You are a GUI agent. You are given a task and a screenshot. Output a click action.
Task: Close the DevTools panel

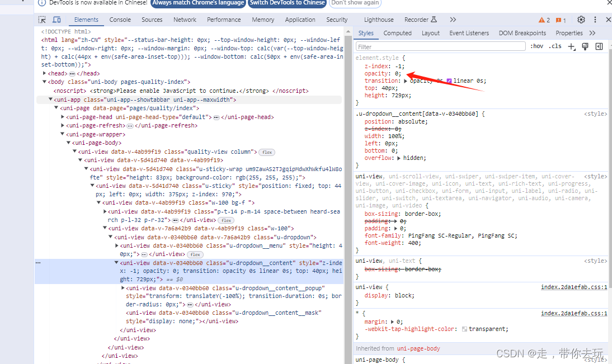coord(608,20)
